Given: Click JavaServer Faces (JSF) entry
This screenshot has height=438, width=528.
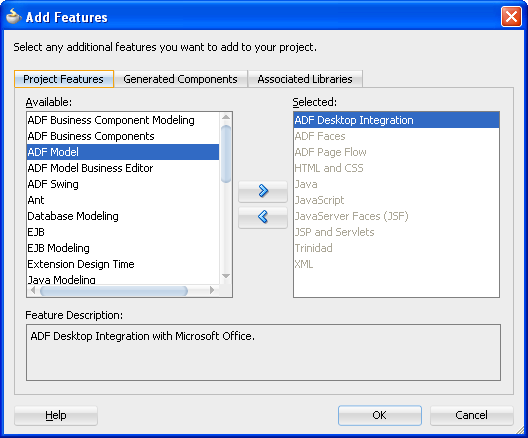Looking at the screenshot, I should 396,216.
